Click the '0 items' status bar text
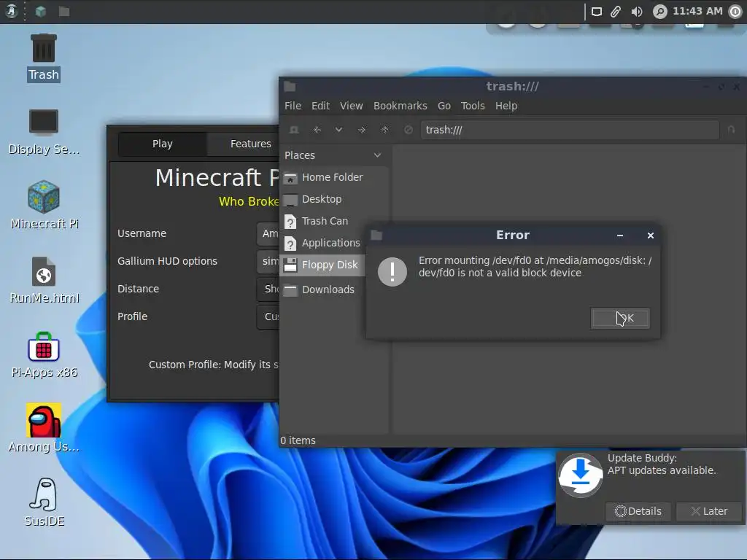The width and height of the screenshot is (747, 560). (298, 440)
